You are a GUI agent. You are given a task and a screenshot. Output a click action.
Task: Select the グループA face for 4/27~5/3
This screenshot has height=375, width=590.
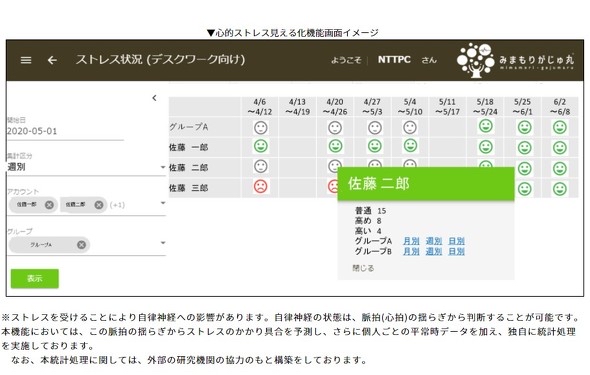375,128
